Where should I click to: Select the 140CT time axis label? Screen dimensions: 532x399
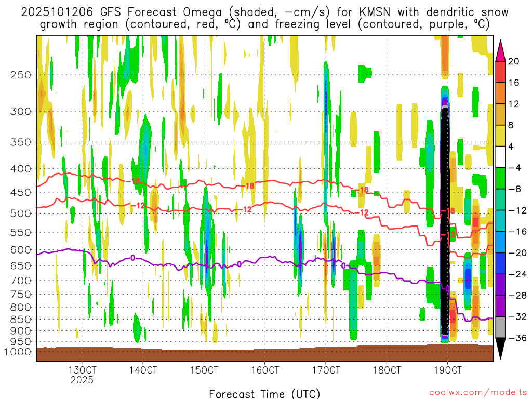143,370
